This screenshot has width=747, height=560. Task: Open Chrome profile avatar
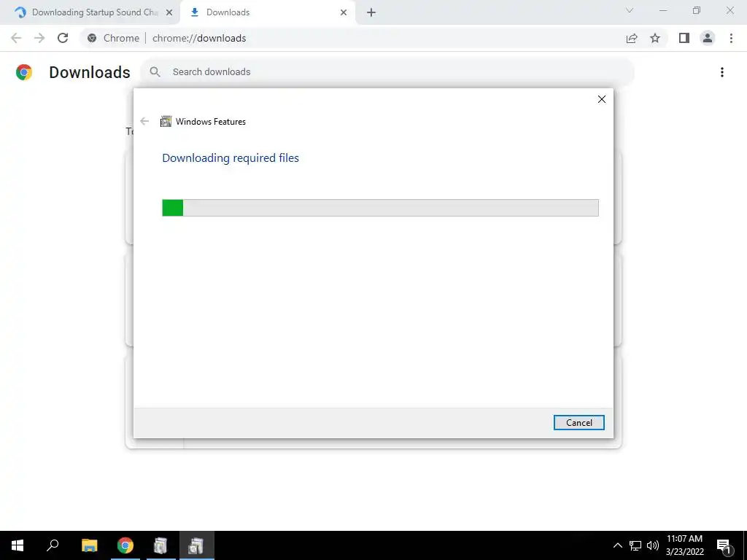click(x=708, y=38)
